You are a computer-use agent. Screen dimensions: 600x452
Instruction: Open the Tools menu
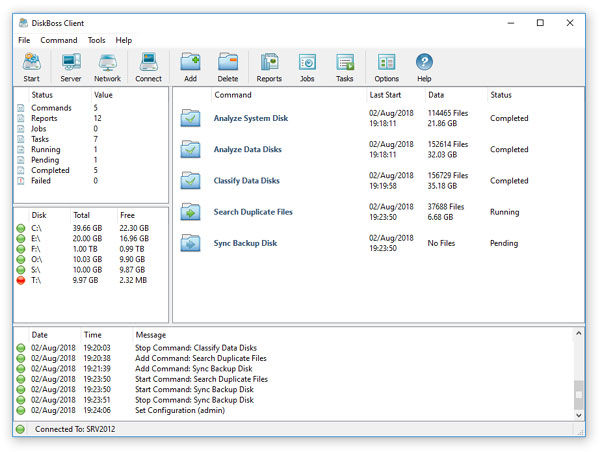click(x=96, y=40)
